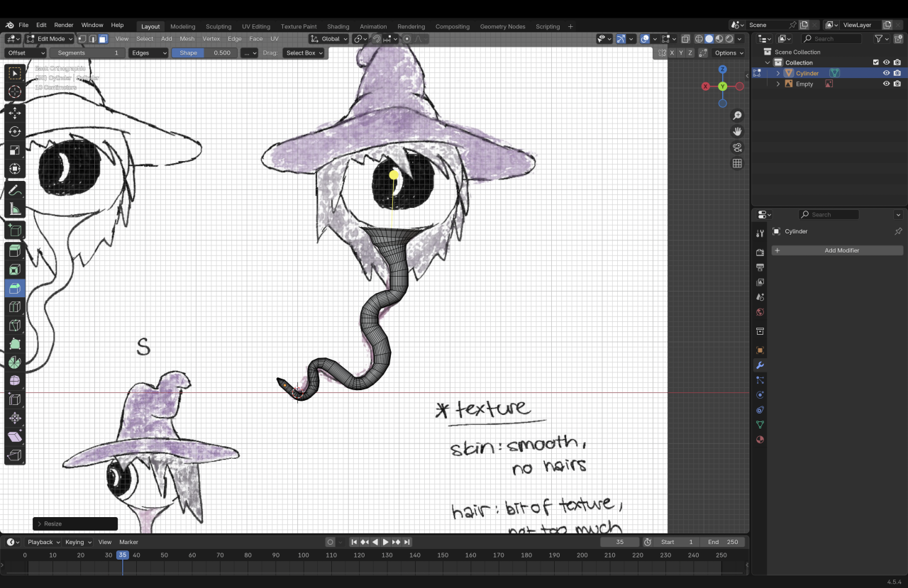Open the Edit Mode dropdown
908x588 pixels.
pos(50,39)
